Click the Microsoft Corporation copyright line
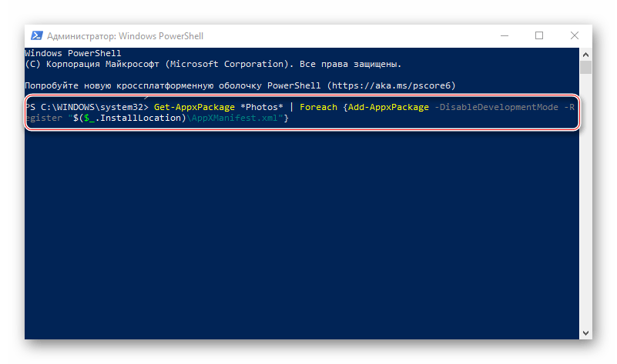Image resolution: width=617 pixels, height=364 pixels. pyautogui.click(x=213, y=64)
